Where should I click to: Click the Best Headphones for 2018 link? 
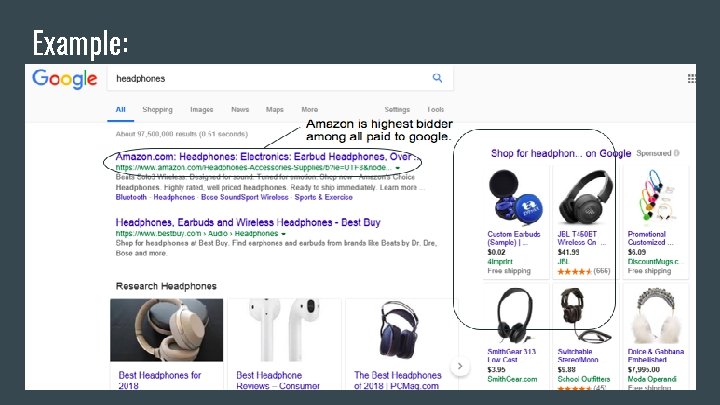tap(160, 380)
